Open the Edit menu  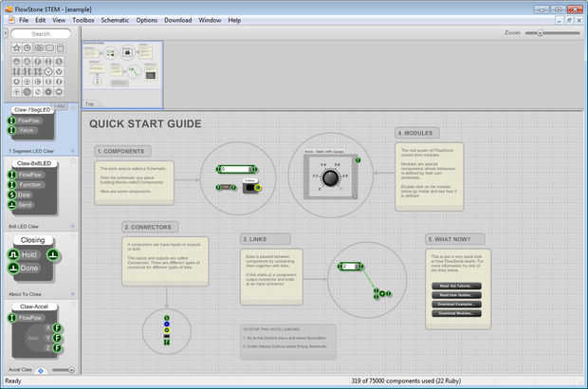(x=40, y=20)
